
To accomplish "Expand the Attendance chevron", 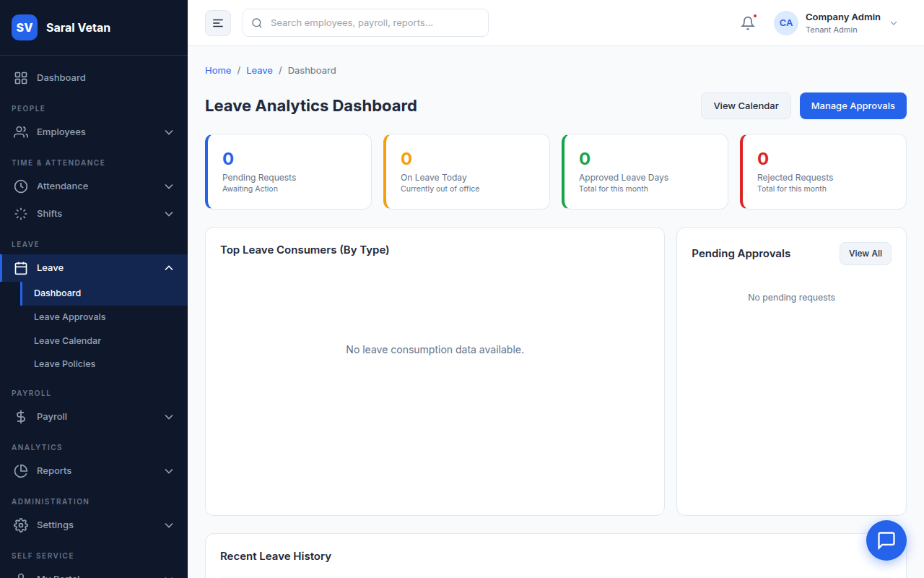I will [169, 186].
